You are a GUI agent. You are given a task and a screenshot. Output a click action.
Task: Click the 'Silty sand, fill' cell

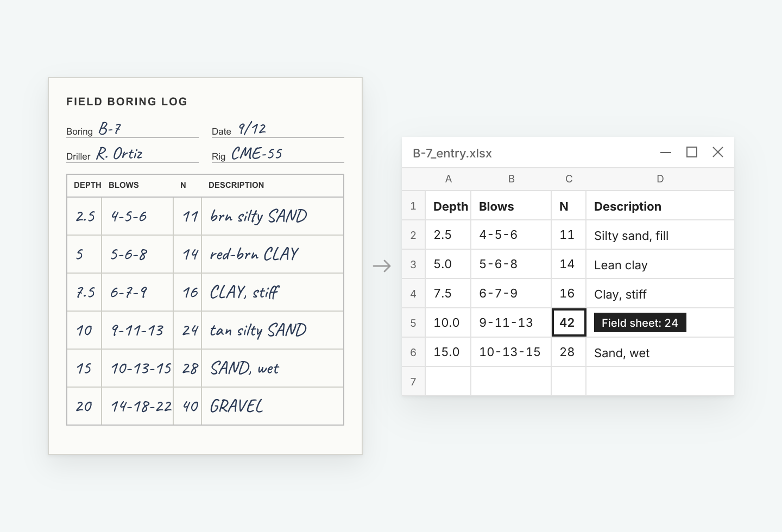point(660,235)
